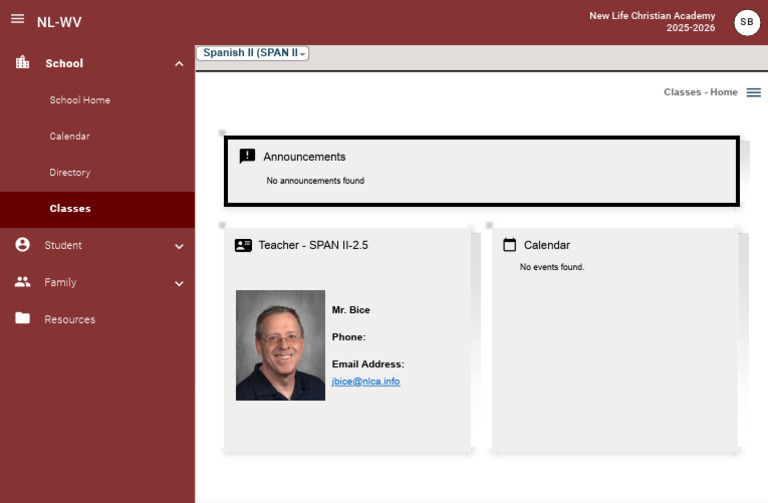
Task: Click the Resources folder icon
Action: 23,318
